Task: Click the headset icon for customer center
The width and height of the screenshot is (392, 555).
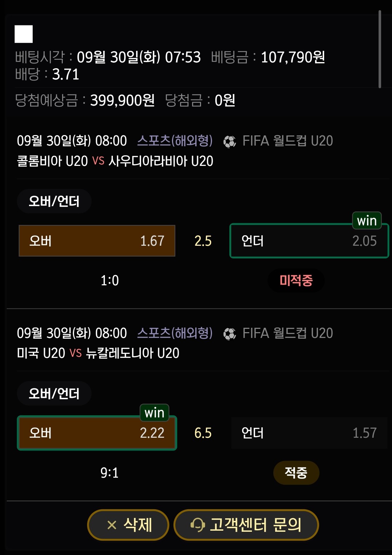Action: (197, 525)
